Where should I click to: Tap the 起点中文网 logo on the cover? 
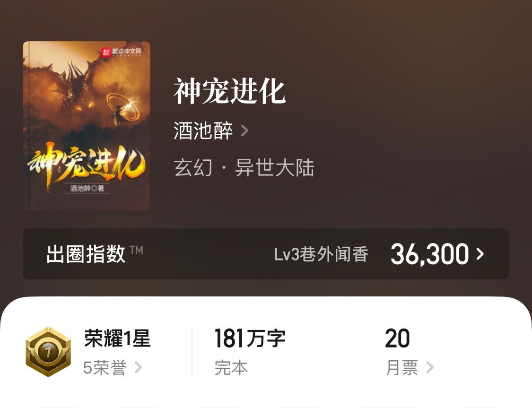[x=121, y=52]
